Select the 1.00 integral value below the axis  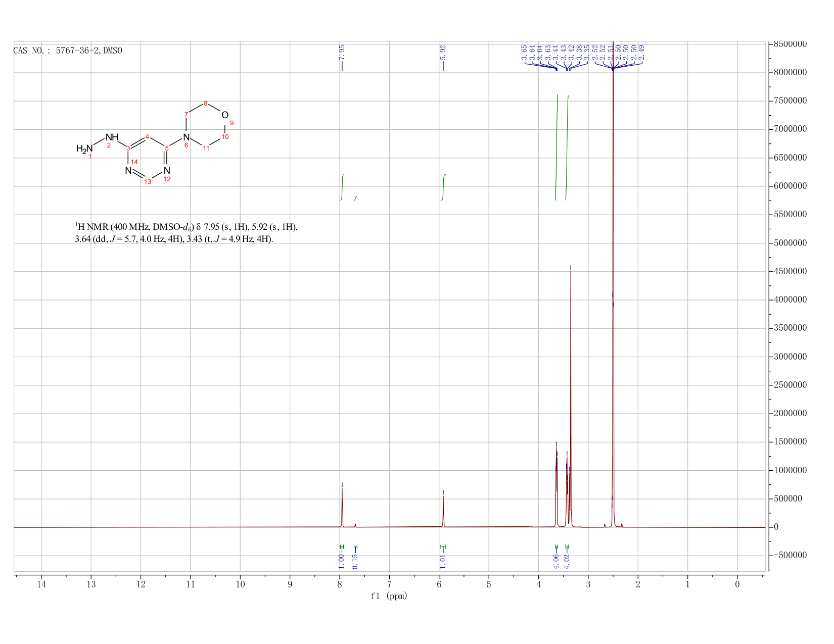point(342,561)
